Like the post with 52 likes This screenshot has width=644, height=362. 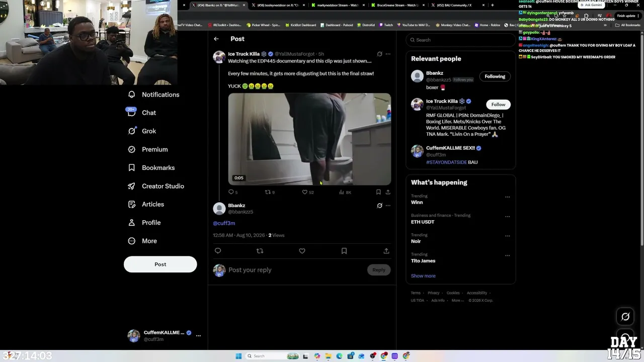coord(304,192)
